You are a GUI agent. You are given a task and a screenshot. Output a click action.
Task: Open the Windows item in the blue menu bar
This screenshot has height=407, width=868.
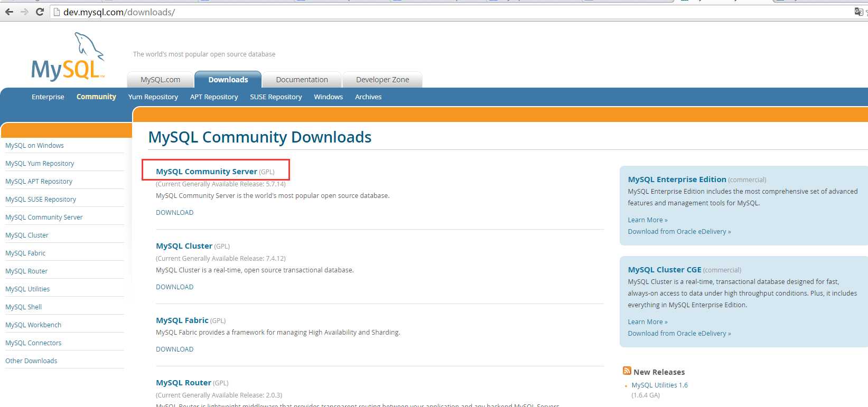coord(329,97)
